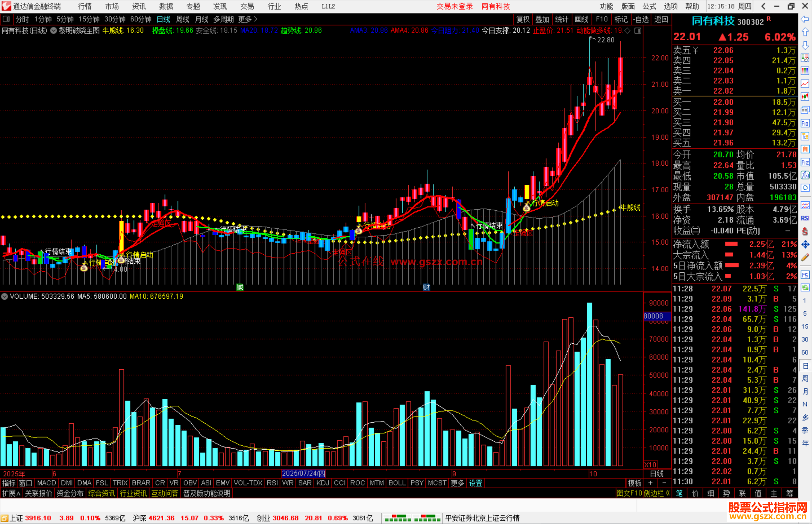The image size is (812, 524).
Task: Click the RSI indicator sidebar icon
Action: click(805, 218)
